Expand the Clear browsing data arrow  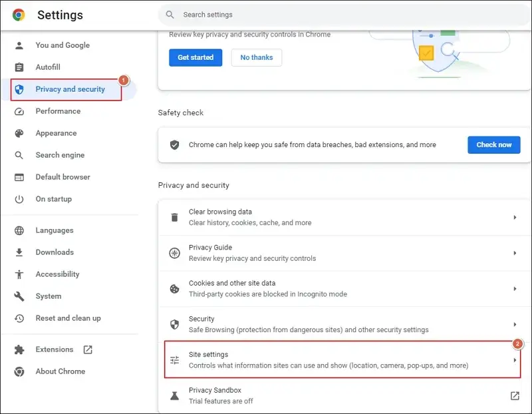tap(515, 218)
